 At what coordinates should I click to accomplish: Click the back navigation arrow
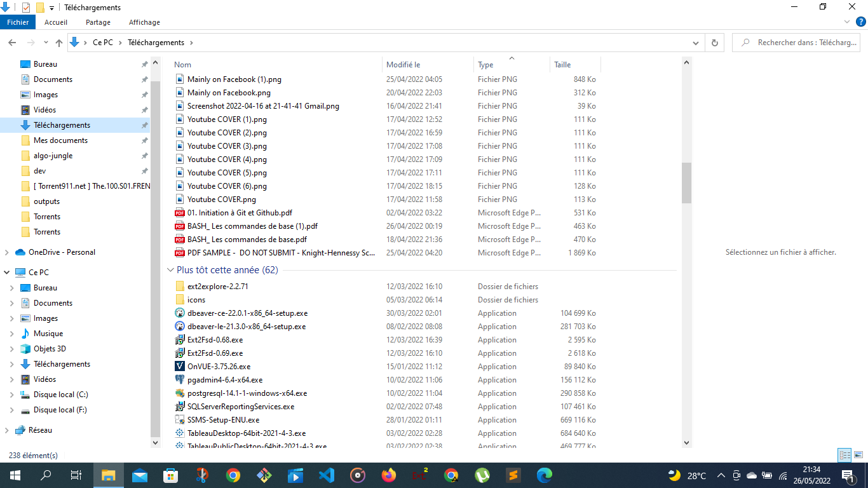tap(12, 43)
